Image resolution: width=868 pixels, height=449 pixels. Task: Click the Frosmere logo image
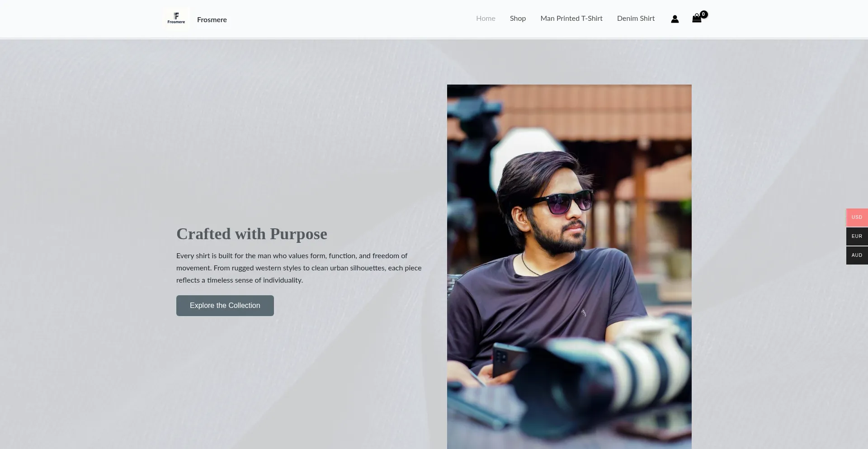[176, 19]
